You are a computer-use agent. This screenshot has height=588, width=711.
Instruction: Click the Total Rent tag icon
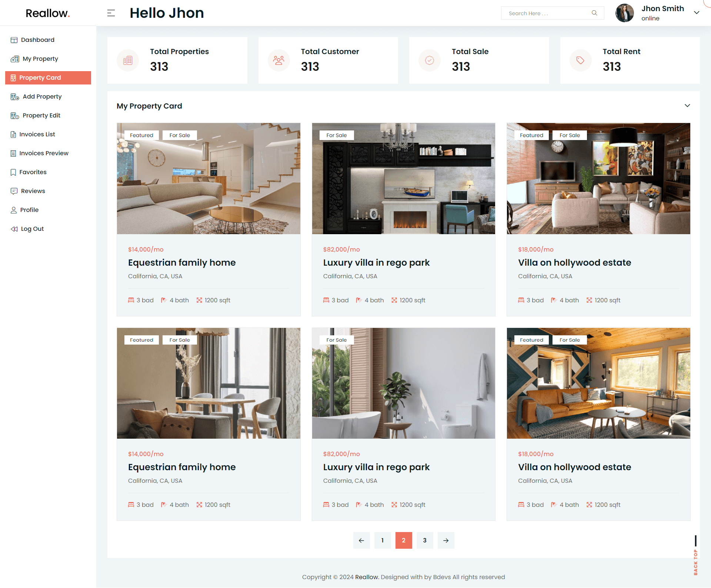(580, 60)
